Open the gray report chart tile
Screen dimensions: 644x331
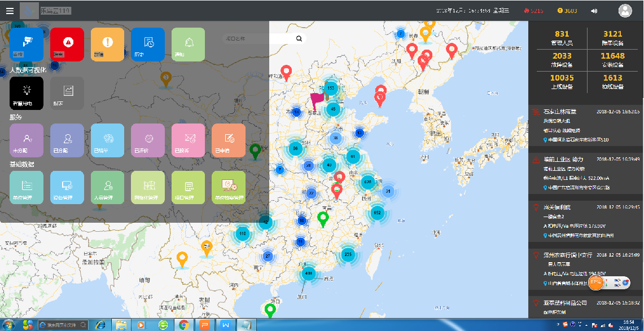[x=67, y=93]
